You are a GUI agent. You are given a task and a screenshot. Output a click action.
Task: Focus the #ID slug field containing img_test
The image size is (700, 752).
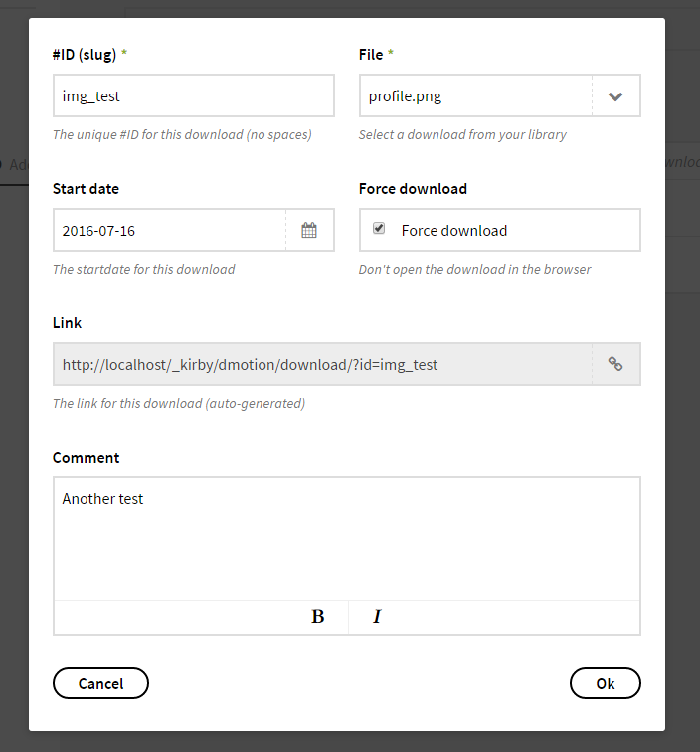point(193,96)
